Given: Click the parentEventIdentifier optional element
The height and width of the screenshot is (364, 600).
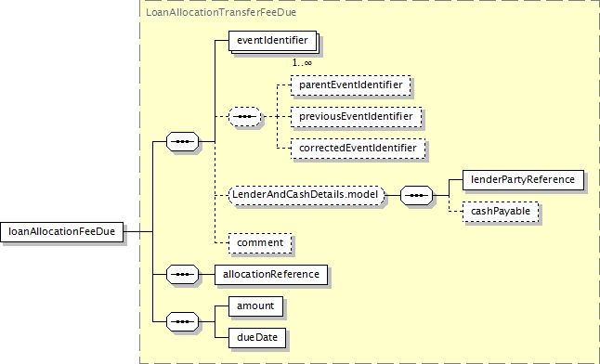Looking at the screenshot, I should click(x=351, y=85).
